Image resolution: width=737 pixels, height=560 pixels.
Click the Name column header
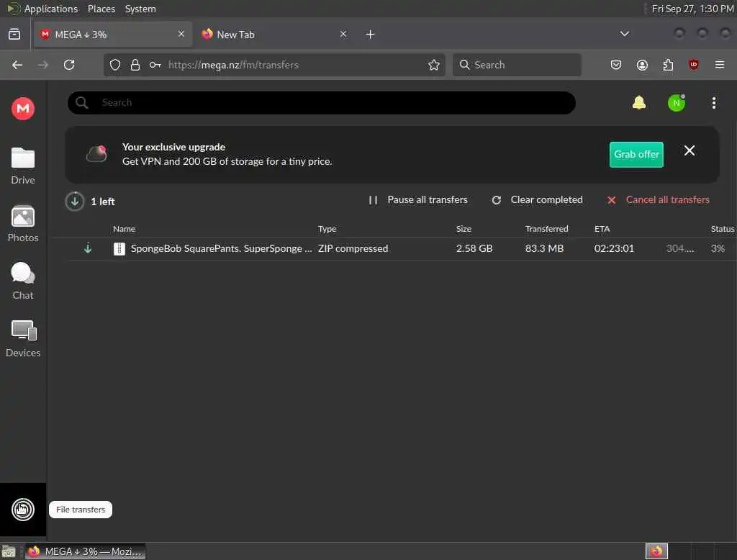point(124,229)
